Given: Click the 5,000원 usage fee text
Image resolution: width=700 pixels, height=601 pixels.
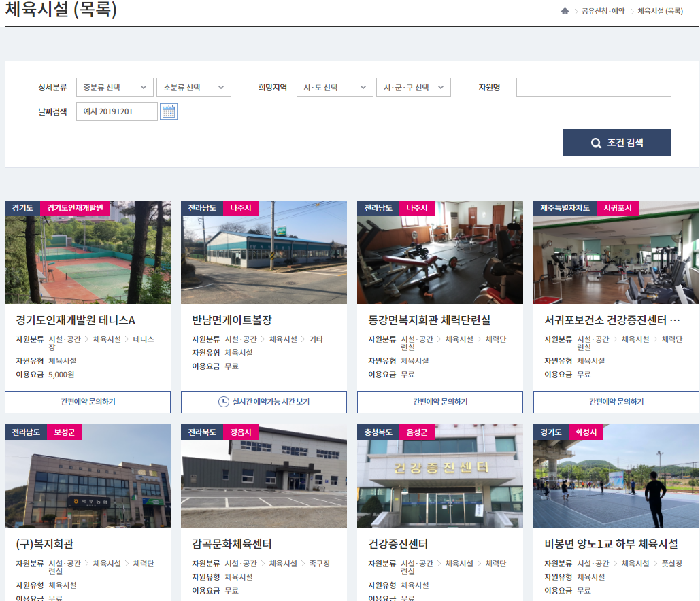Looking at the screenshot, I should coord(61,375).
